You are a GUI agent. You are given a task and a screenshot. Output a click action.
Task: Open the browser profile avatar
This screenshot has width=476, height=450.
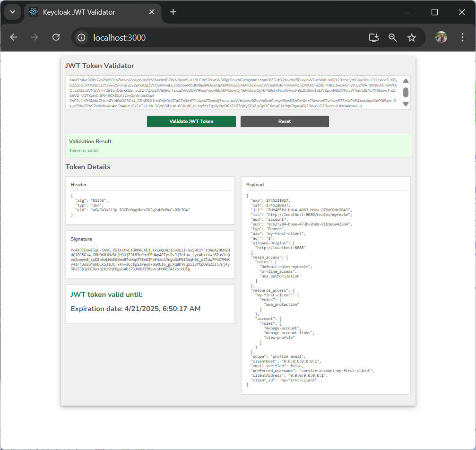coord(441,37)
